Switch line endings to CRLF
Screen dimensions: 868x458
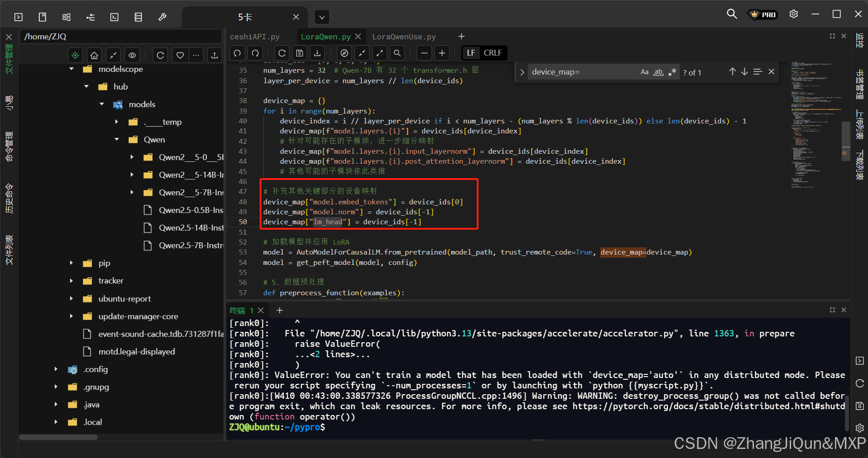point(493,53)
